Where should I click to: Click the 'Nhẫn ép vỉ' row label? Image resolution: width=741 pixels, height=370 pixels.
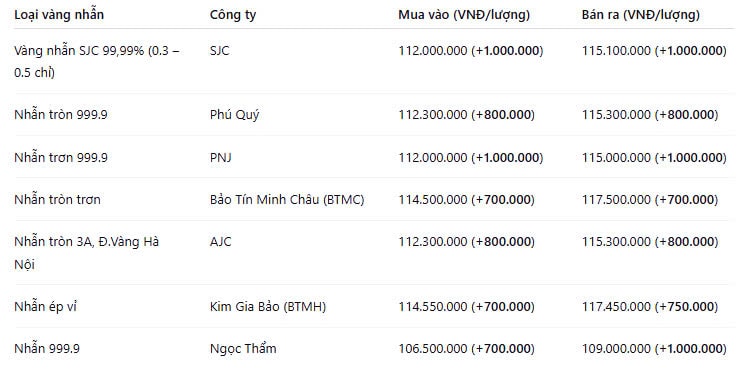click(x=45, y=307)
